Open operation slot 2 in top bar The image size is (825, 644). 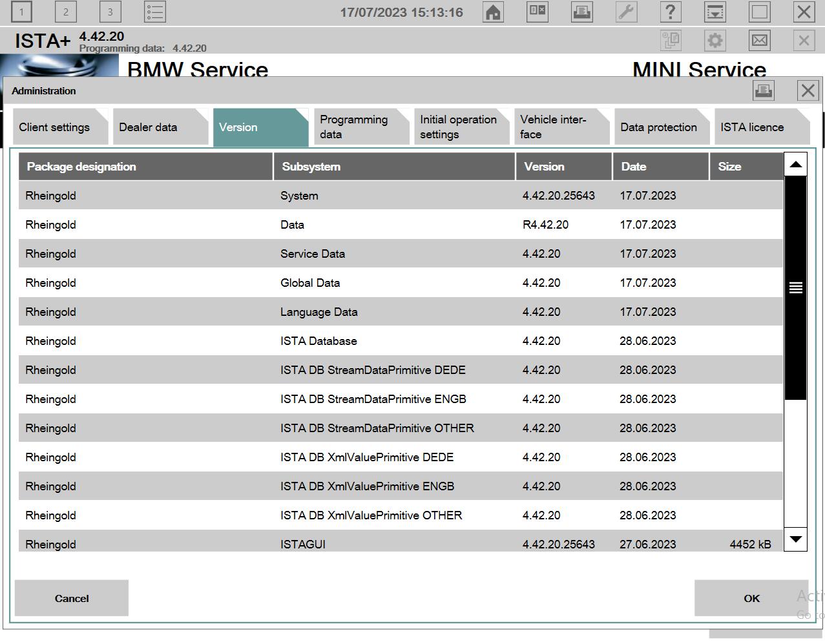pyautogui.click(x=65, y=12)
